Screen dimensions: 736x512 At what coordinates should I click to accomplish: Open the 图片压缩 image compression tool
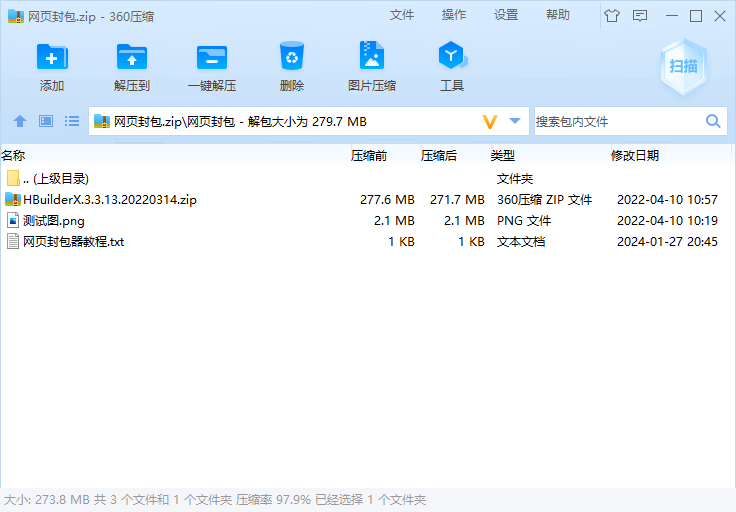point(372,55)
